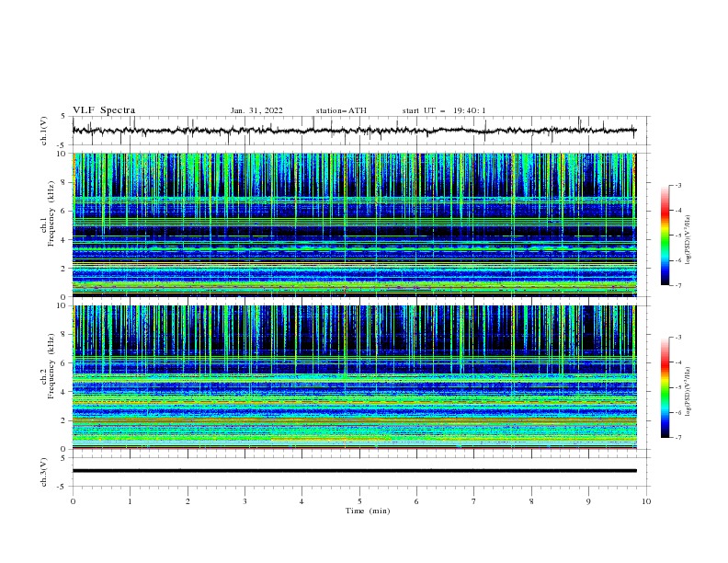Click the "station=ATH" label
The image size is (728, 563).
pyautogui.click(x=341, y=110)
